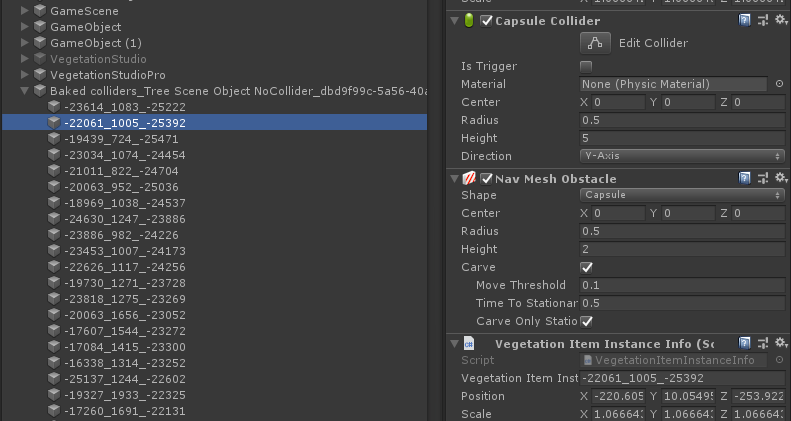Open the Direction Y-Axis dropdown
Screen dimensions: 791x421
pyautogui.click(x=681, y=156)
